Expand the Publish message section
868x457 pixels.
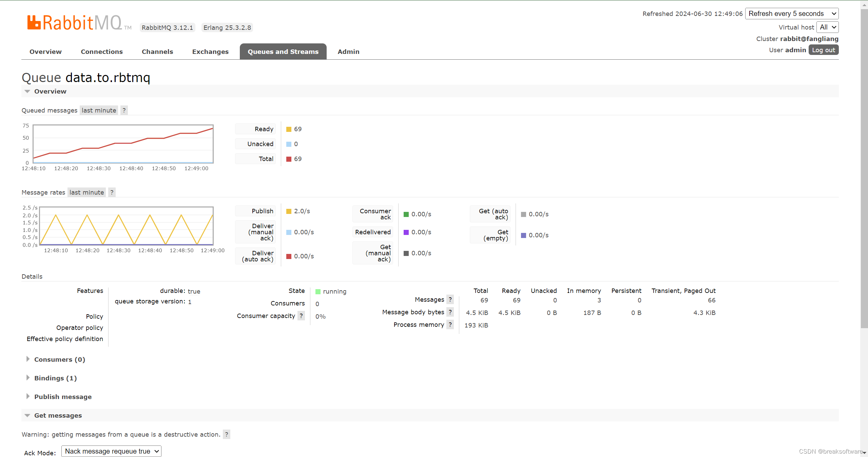[x=63, y=397]
